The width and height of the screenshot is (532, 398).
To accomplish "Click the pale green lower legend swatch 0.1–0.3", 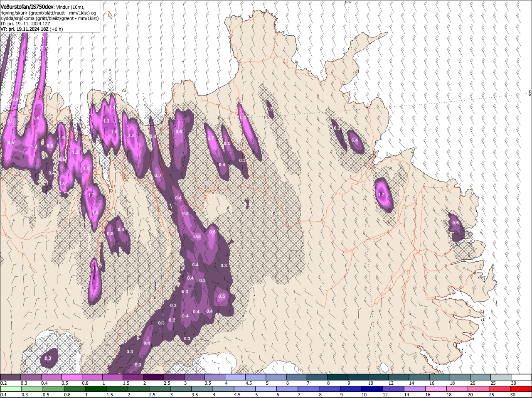I will point(10,389).
